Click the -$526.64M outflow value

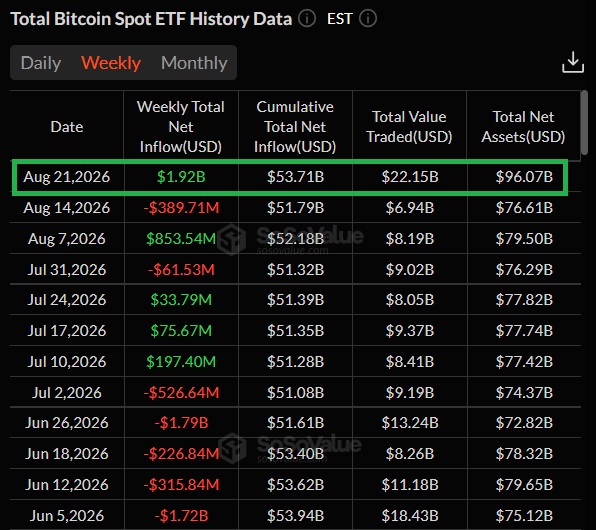[181, 392]
